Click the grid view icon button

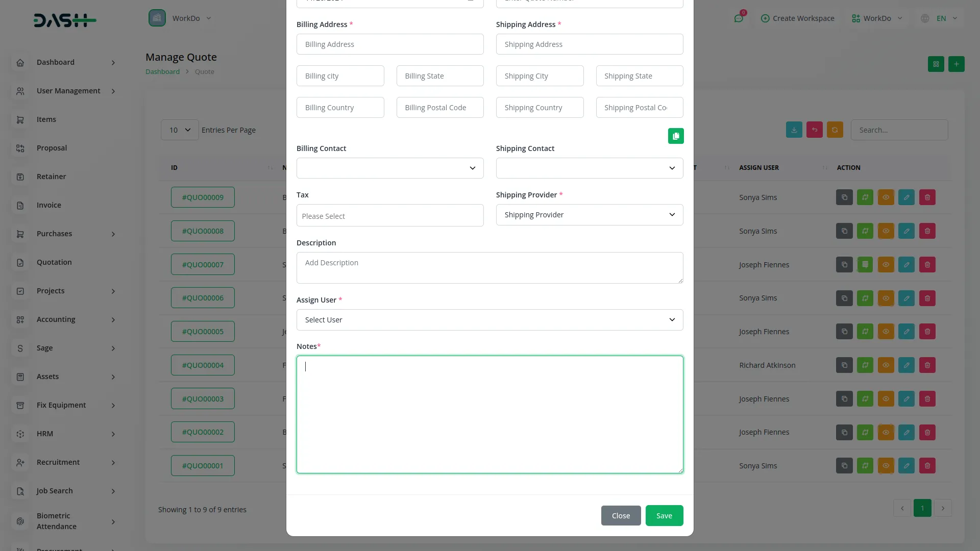(x=936, y=64)
